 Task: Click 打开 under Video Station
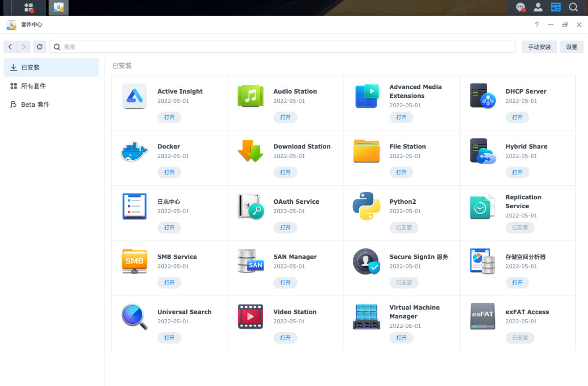click(285, 338)
